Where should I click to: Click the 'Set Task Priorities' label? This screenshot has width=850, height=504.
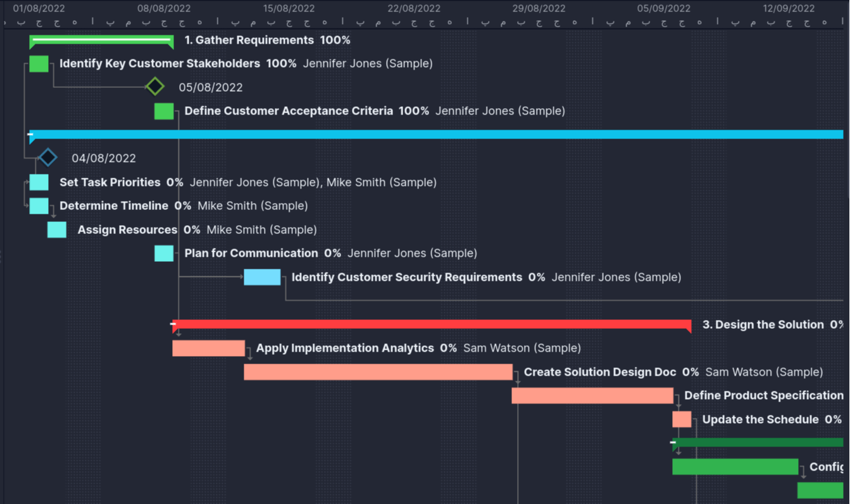tap(110, 182)
